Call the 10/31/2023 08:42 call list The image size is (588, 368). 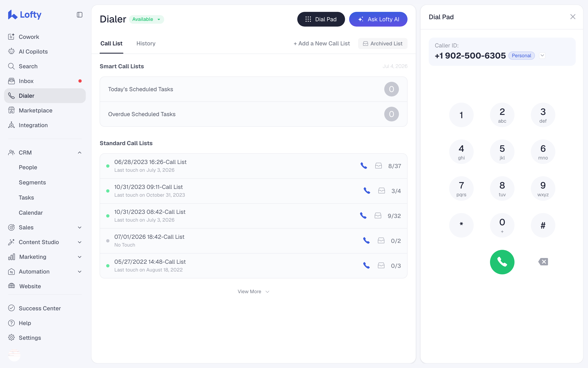(x=363, y=216)
